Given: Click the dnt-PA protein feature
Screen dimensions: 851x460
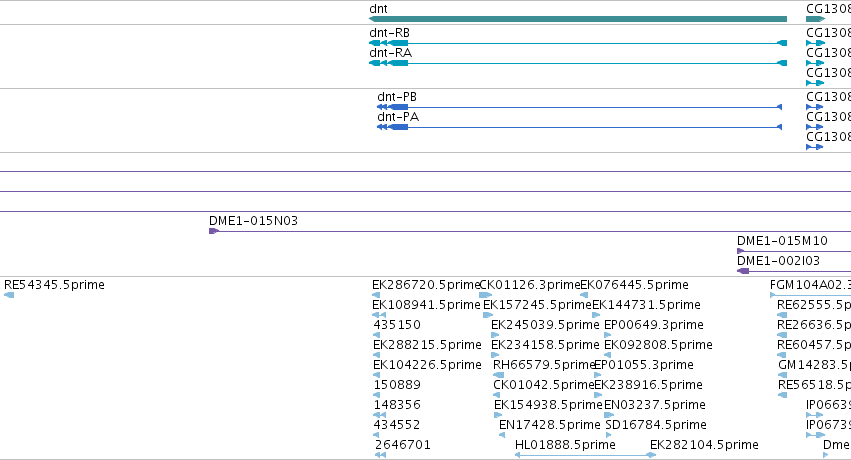Looking at the screenshot, I should [x=579, y=127].
